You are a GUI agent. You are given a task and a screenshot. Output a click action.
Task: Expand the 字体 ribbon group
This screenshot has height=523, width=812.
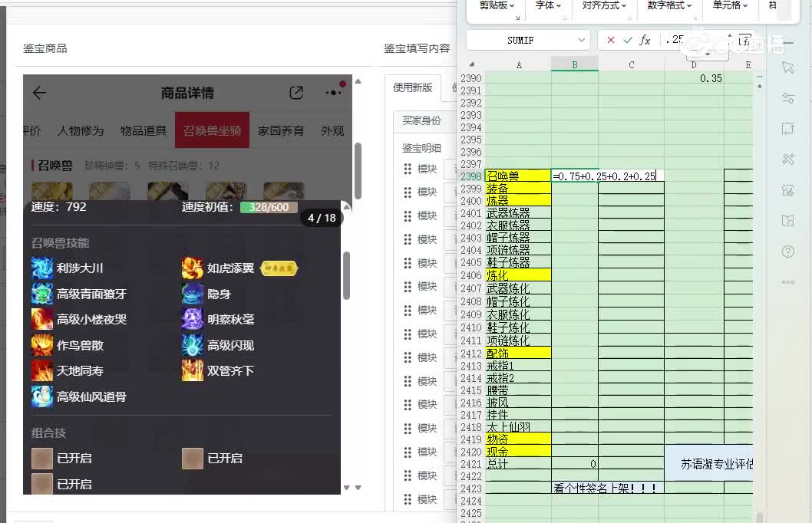point(548,5)
